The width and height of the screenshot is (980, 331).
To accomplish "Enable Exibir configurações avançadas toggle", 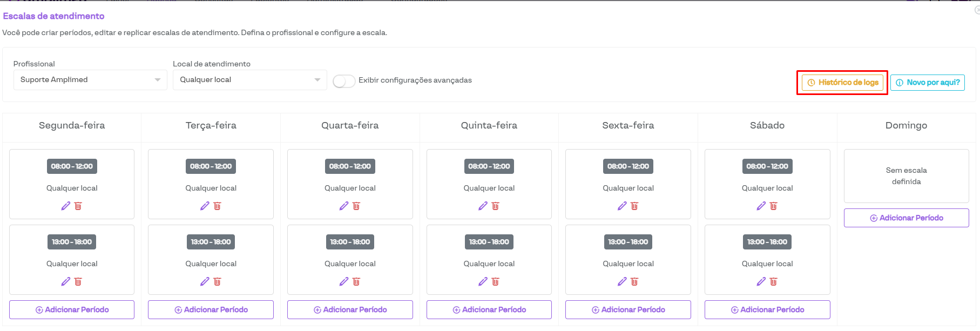I will coord(344,81).
